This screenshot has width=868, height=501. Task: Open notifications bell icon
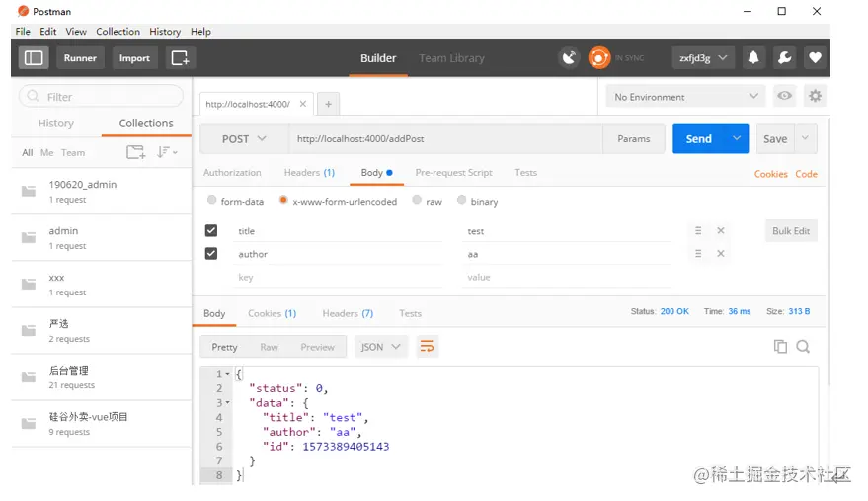coord(753,57)
